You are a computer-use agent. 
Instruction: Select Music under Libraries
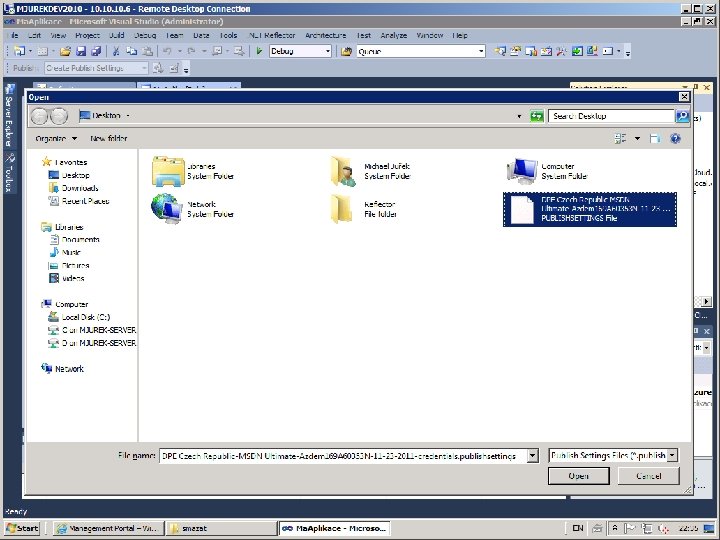pos(65,252)
